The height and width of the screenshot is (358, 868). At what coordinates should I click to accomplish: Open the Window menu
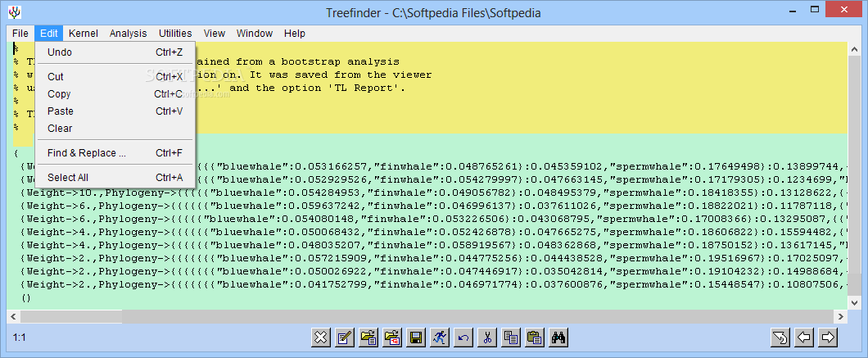pyautogui.click(x=254, y=34)
